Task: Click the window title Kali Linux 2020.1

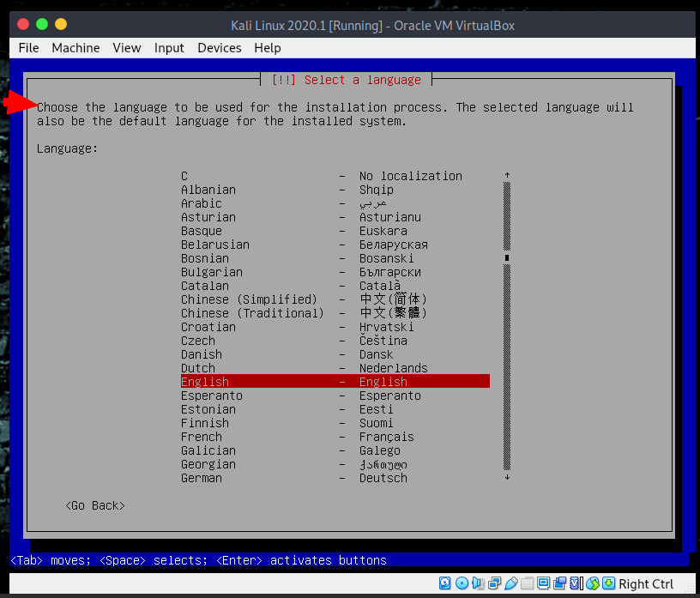Action: [x=373, y=26]
